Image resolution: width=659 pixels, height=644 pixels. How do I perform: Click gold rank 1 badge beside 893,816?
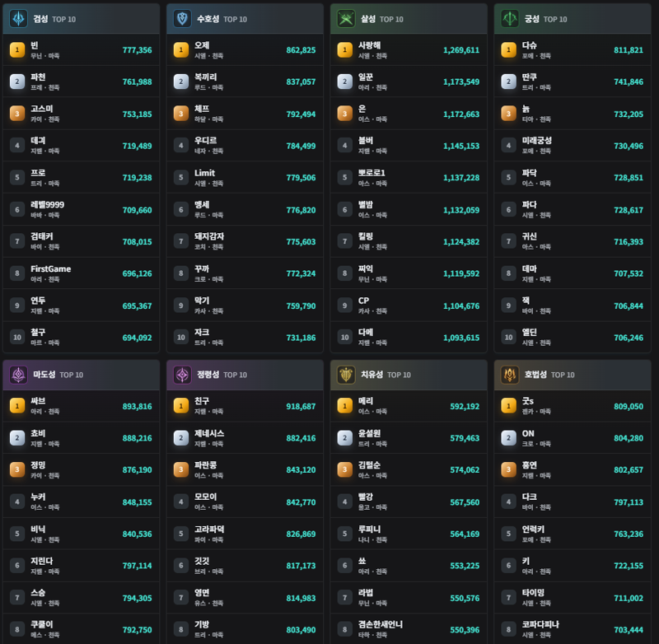17,406
